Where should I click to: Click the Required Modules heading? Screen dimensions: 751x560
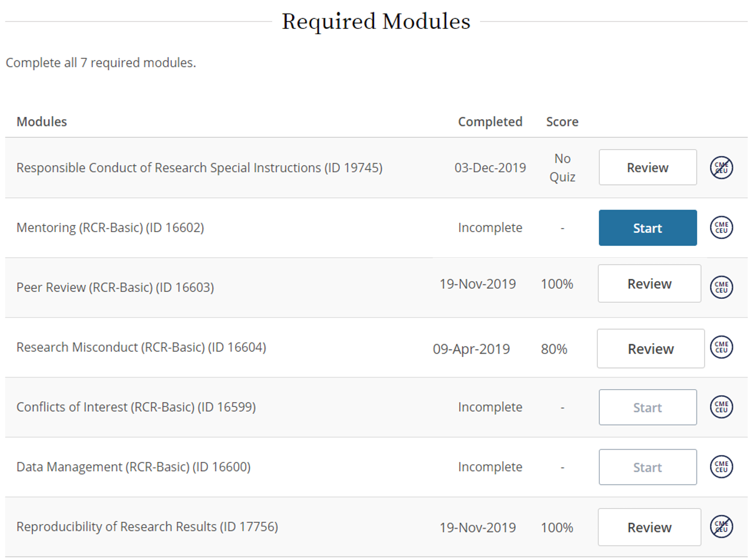coord(376,22)
